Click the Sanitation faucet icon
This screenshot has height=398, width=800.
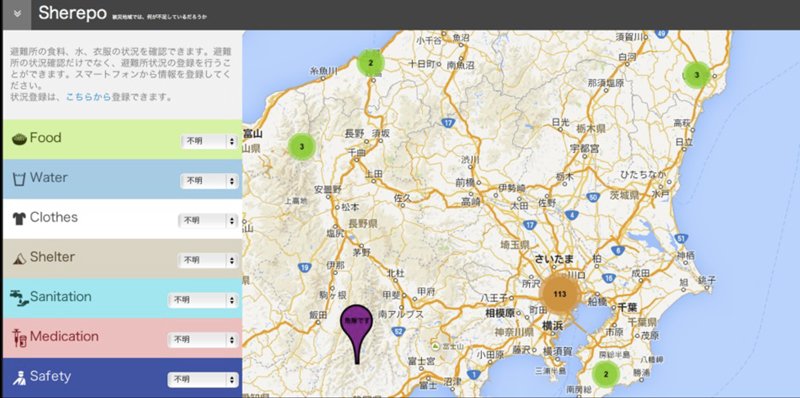click(x=18, y=298)
